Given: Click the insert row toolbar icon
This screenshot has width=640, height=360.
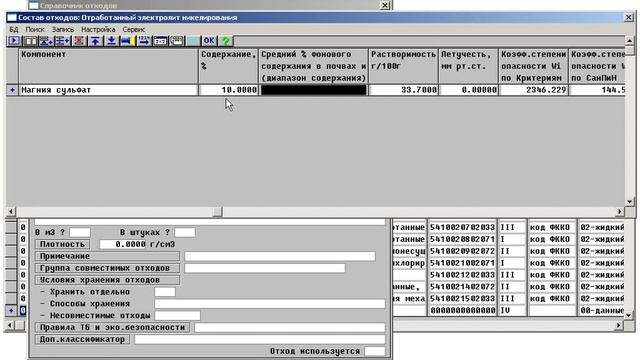Looking at the screenshot, I should [x=62, y=41].
